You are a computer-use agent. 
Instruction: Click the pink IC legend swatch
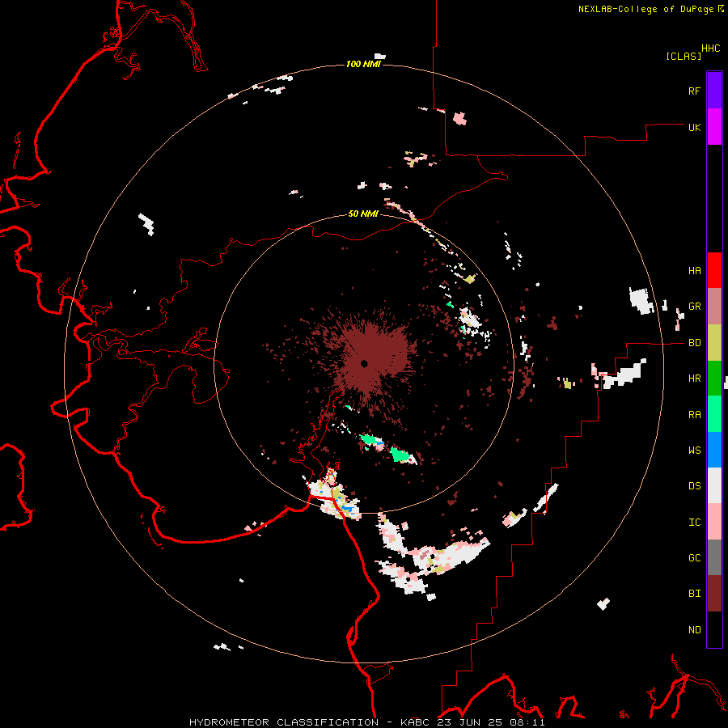714,522
